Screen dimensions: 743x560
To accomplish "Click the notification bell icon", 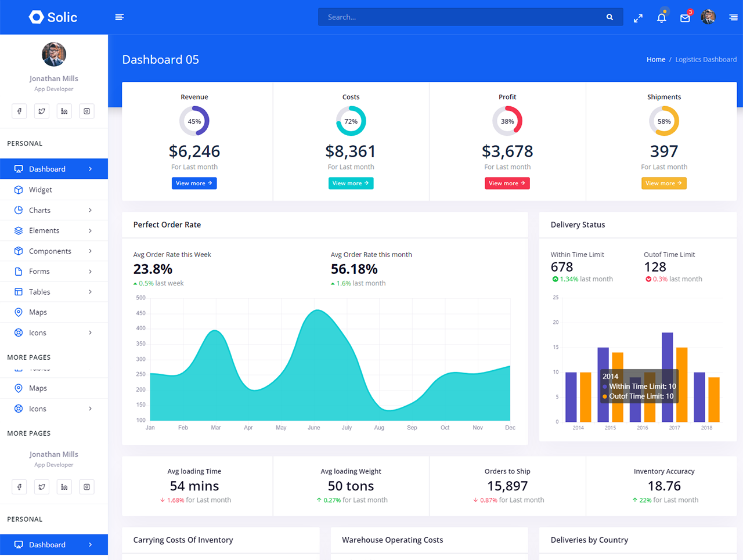I will tap(661, 17).
